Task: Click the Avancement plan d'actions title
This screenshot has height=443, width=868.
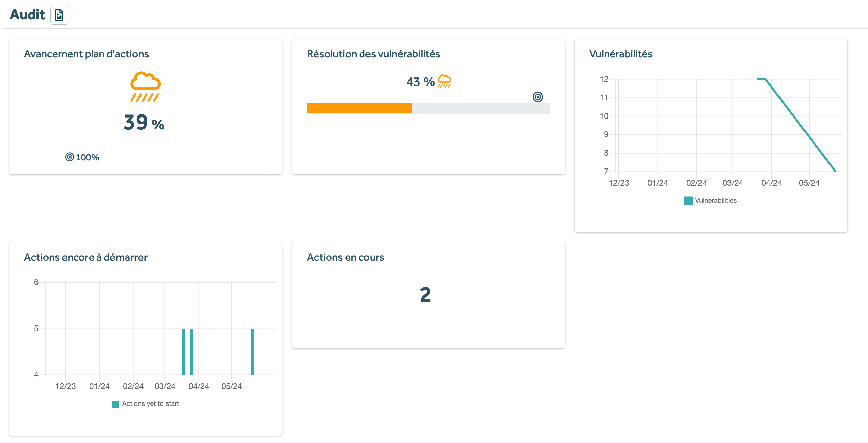Action: 86,54
